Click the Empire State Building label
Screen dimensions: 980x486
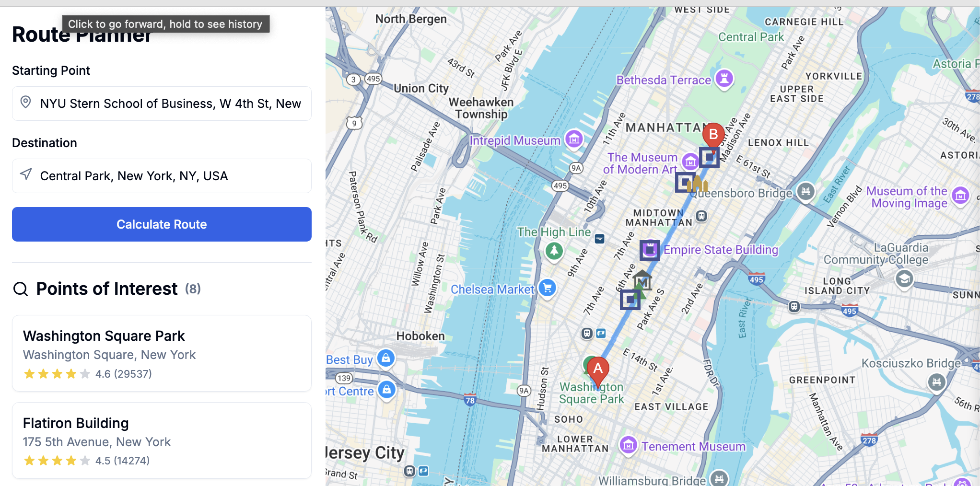pyautogui.click(x=721, y=250)
